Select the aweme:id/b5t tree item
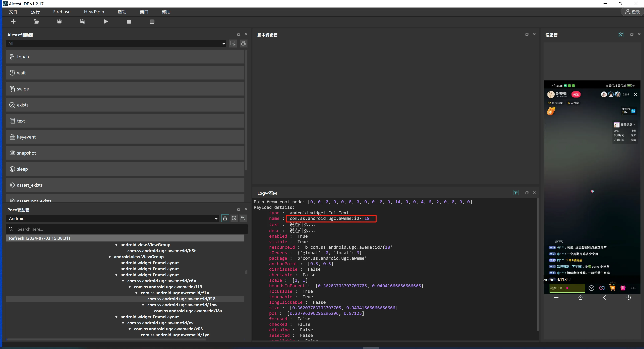Image resolution: width=644 pixels, height=349 pixels. click(161, 251)
